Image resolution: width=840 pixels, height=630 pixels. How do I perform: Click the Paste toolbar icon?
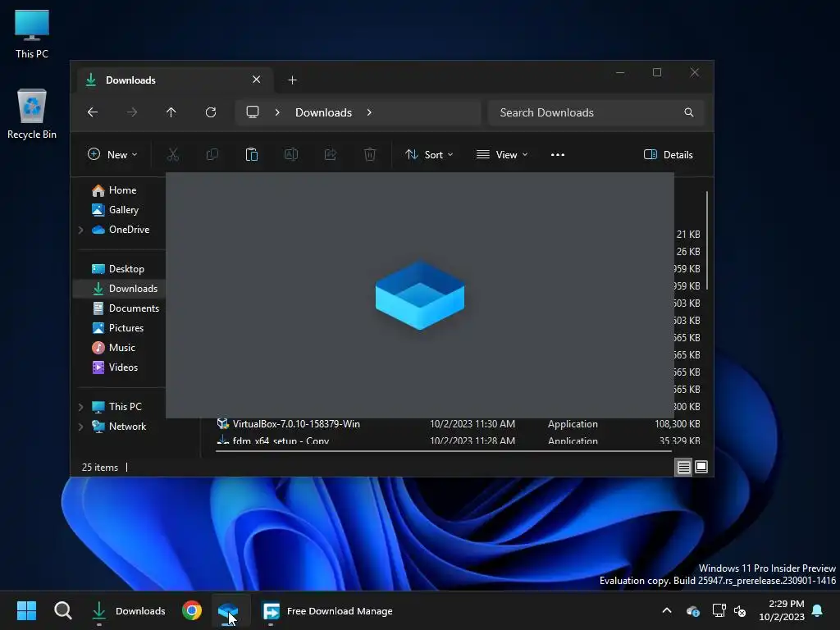point(251,154)
